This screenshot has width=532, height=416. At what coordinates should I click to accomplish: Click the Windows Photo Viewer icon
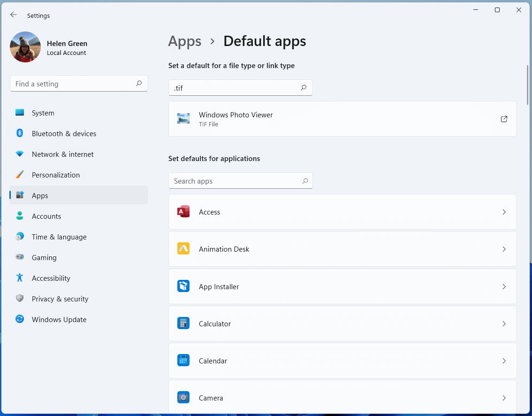pos(183,118)
